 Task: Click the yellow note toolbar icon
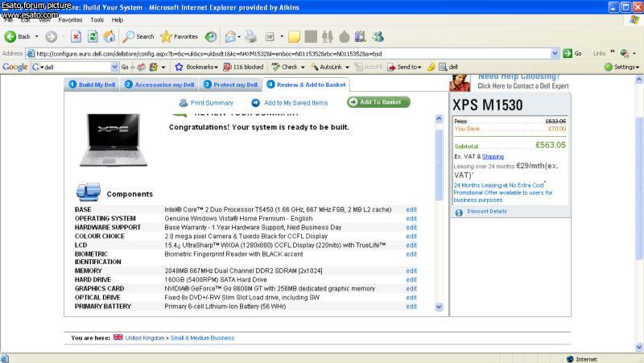[294, 36]
